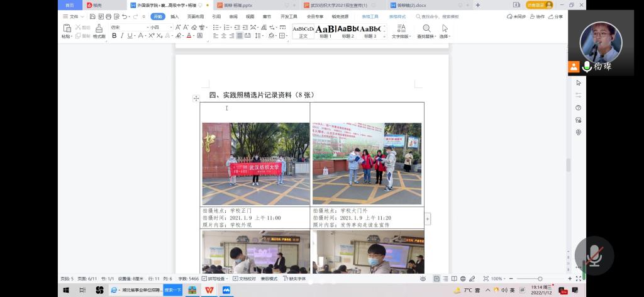Open the Page Layout (页面布局) ribbon tab
The width and height of the screenshot is (644, 297).
[196, 16]
